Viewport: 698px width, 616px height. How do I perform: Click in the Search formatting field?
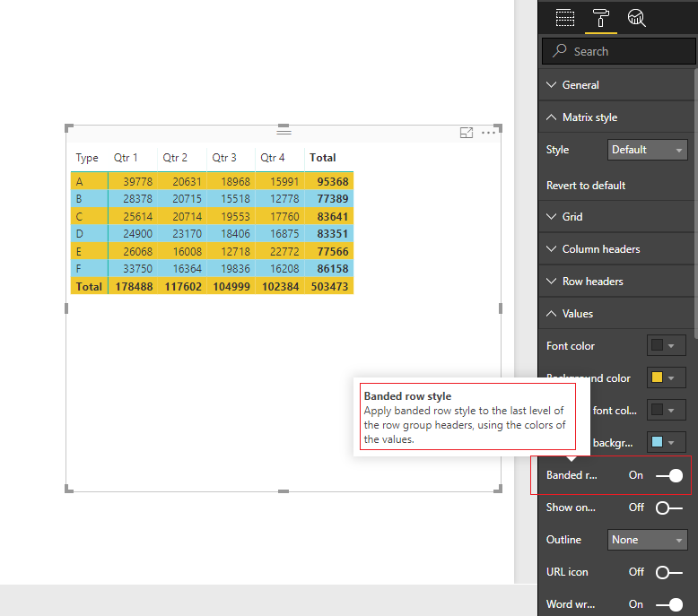click(x=618, y=51)
